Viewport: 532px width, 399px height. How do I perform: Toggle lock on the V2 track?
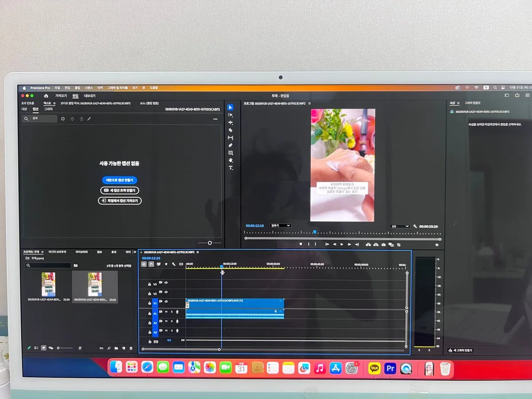click(x=149, y=293)
